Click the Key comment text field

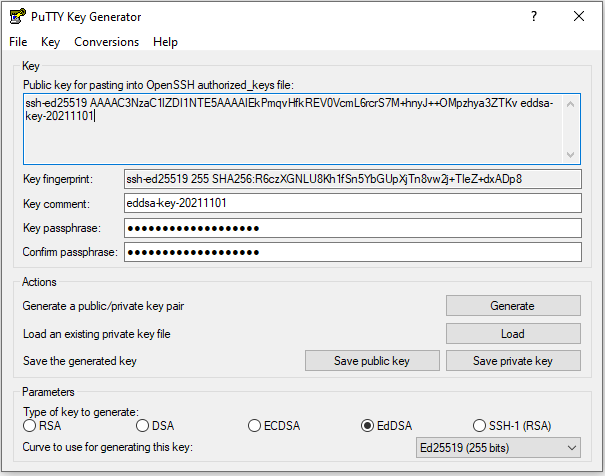click(350, 203)
